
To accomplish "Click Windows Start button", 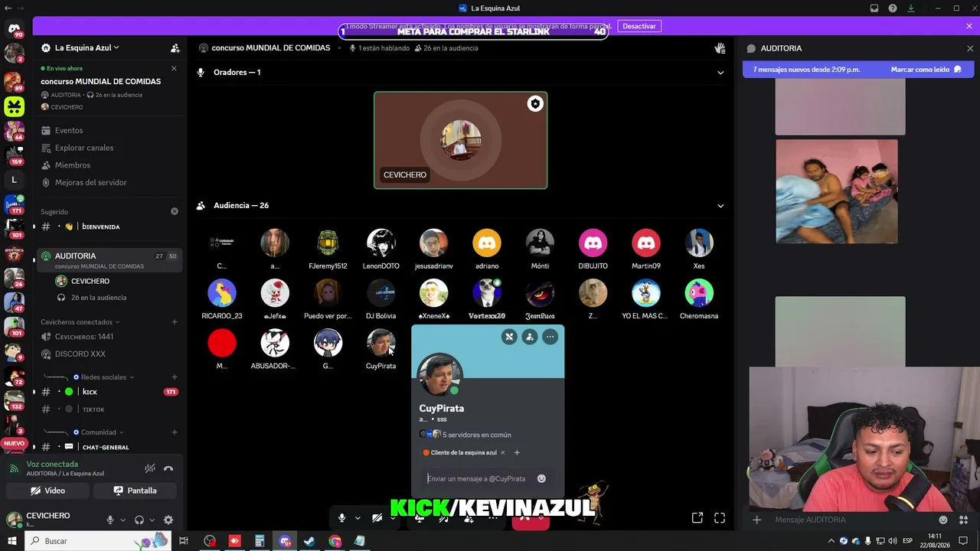I will click(12, 541).
